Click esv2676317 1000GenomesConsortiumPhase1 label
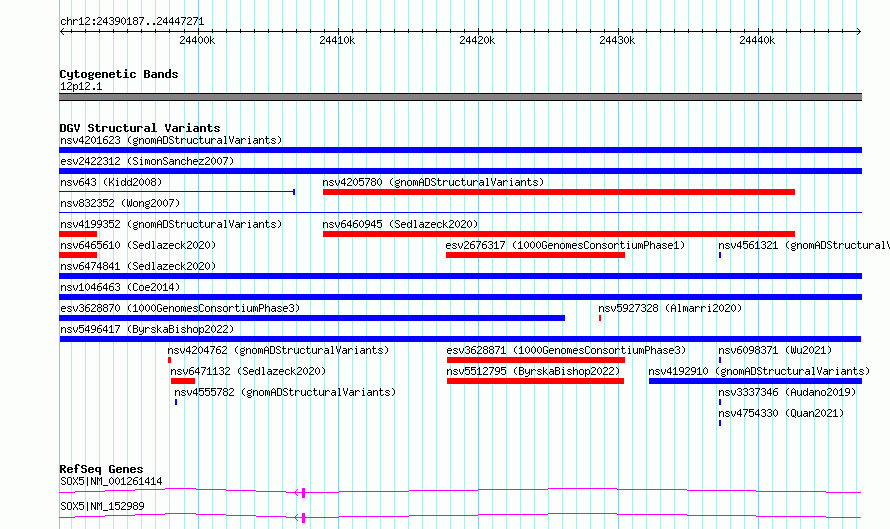The image size is (890, 529). click(565, 245)
